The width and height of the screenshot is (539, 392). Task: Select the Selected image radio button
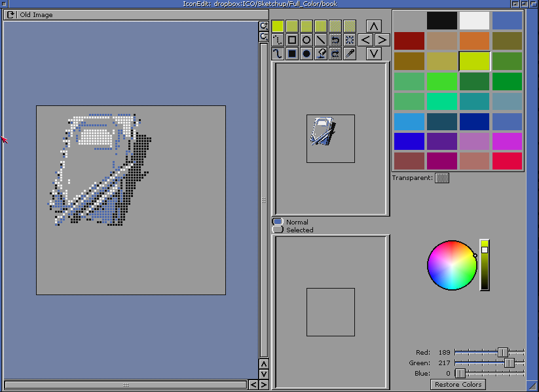click(x=278, y=230)
